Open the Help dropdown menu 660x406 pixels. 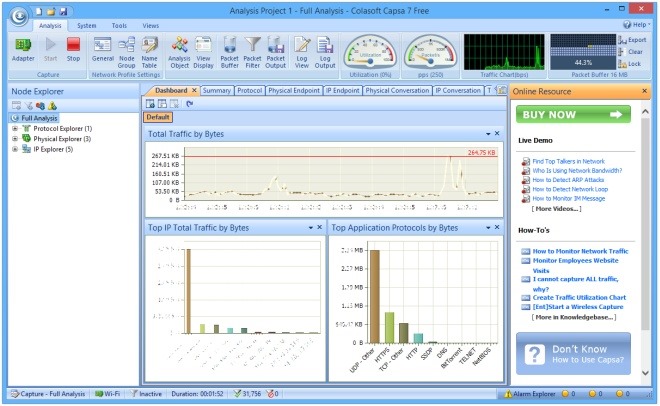(x=636, y=25)
